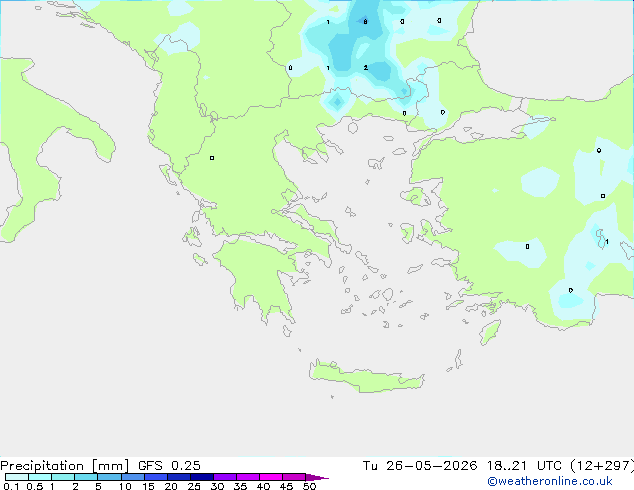The height and width of the screenshot is (490, 634).
Task: Click the purple arrow at the legend end
Action: [x=317, y=477]
